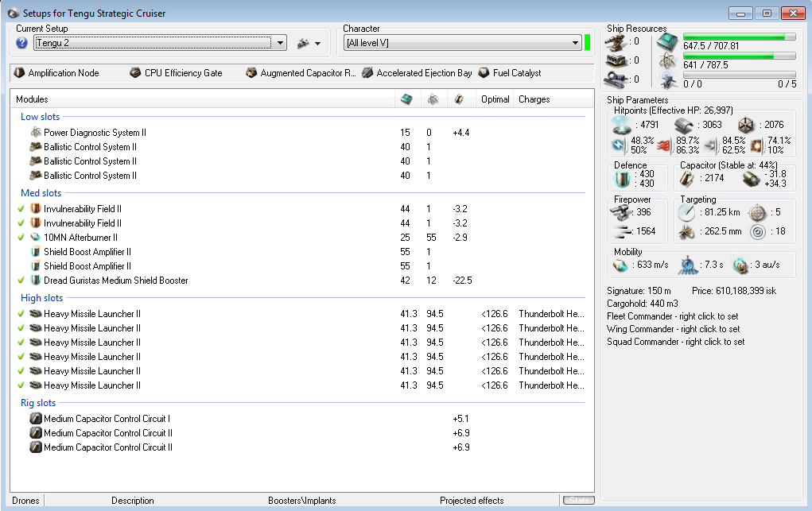Click the capacitor capacity icon showing 2174
Image resolution: width=812 pixels, height=511 pixels.
(687, 179)
